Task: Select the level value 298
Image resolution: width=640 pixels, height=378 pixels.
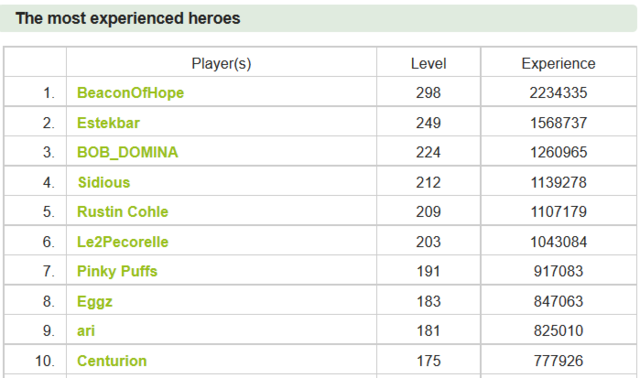Action: coord(428,93)
